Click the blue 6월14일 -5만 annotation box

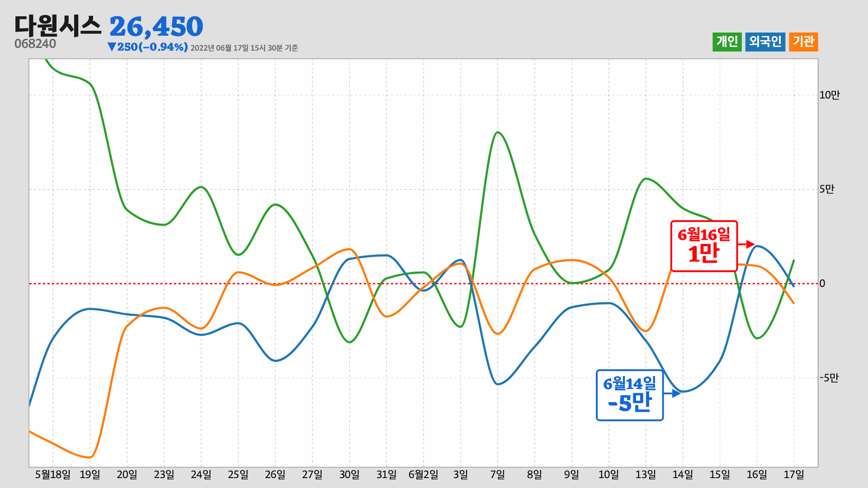[x=629, y=395]
